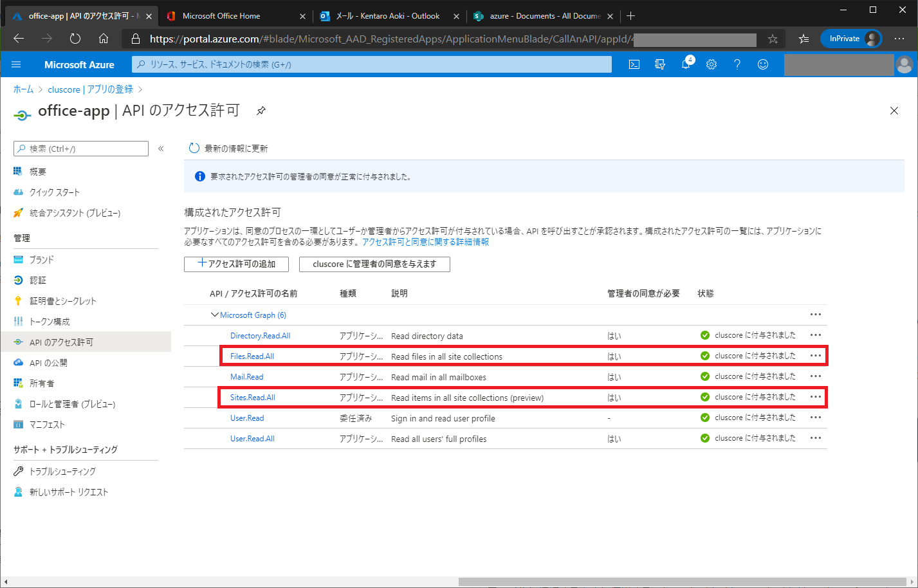Open User.Read permission link

tap(247, 418)
